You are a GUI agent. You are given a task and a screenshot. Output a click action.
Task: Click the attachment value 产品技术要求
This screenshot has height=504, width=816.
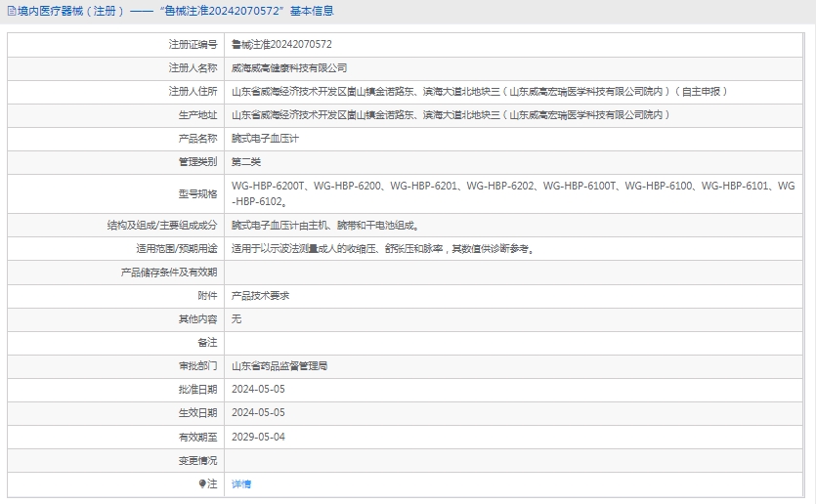[260, 295]
